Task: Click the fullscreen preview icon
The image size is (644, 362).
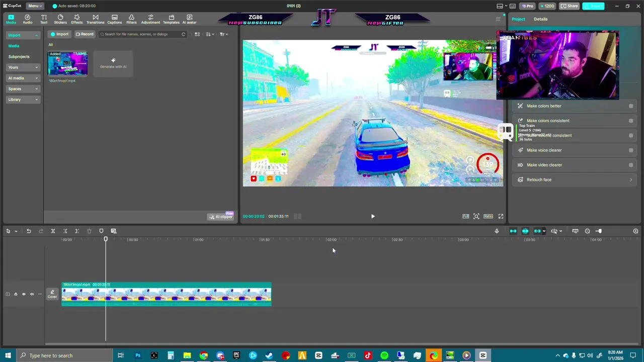Action: (x=501, y=216)
